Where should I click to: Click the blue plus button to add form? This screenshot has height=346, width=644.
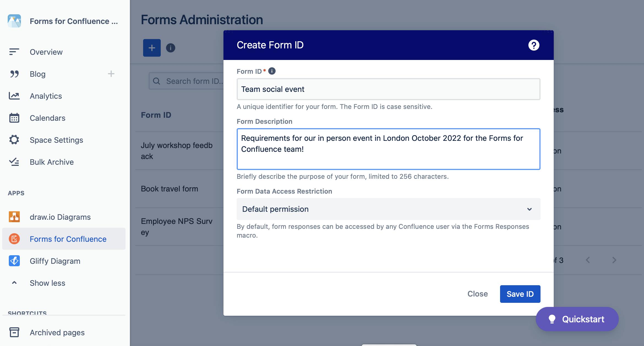[x=152, y=48]
